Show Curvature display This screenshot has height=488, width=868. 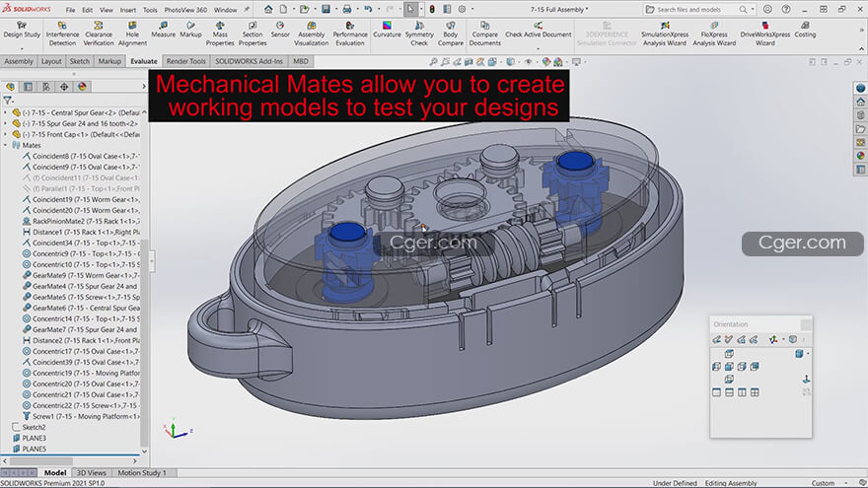pyautogui.click(x=387, y=30)
